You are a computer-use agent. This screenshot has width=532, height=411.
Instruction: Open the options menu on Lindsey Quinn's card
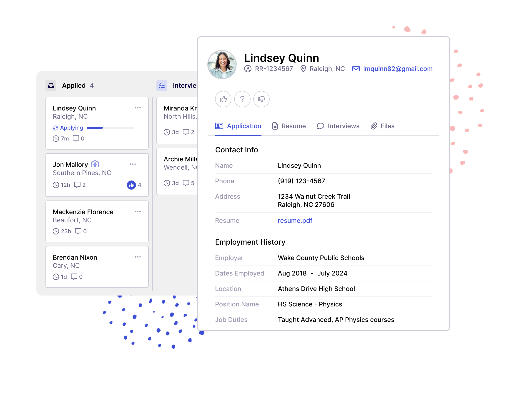click(138, 108)
